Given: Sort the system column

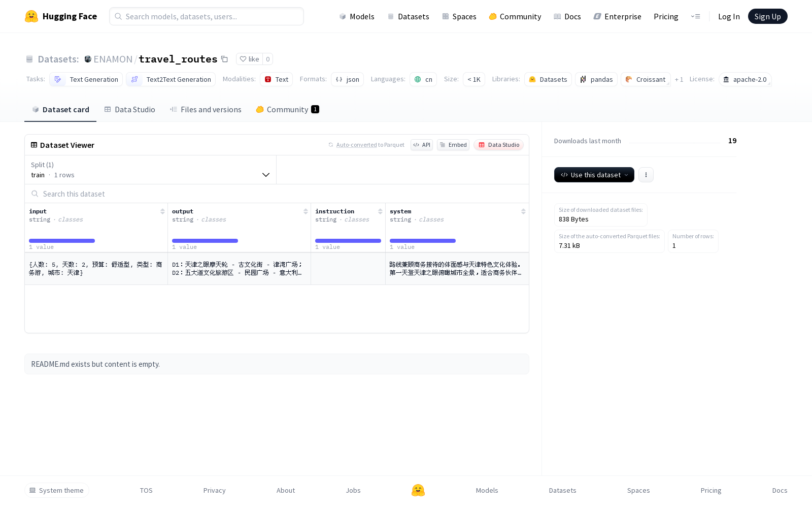Looking at the screenshot, I should 523,211.
